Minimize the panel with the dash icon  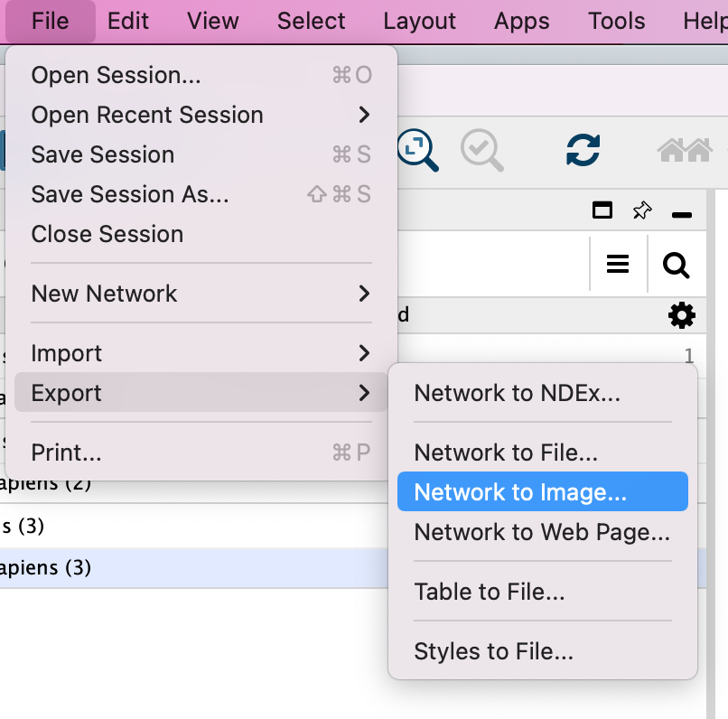point(682,214)
